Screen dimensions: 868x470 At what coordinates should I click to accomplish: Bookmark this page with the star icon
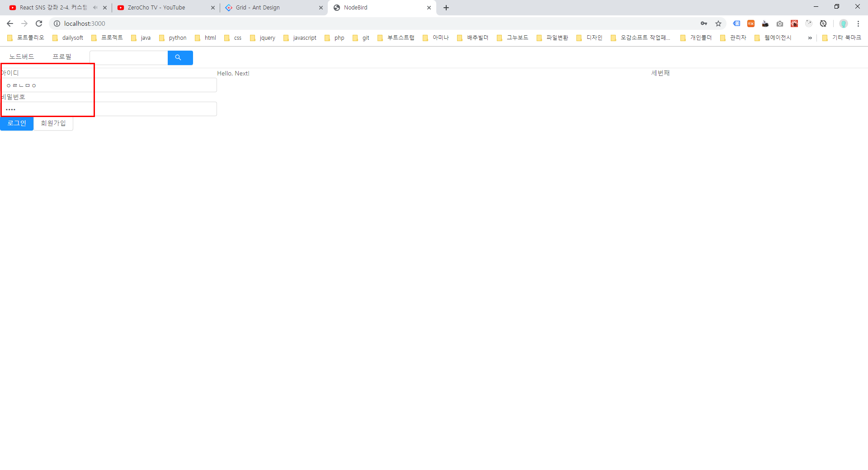(x=718, y=23)
